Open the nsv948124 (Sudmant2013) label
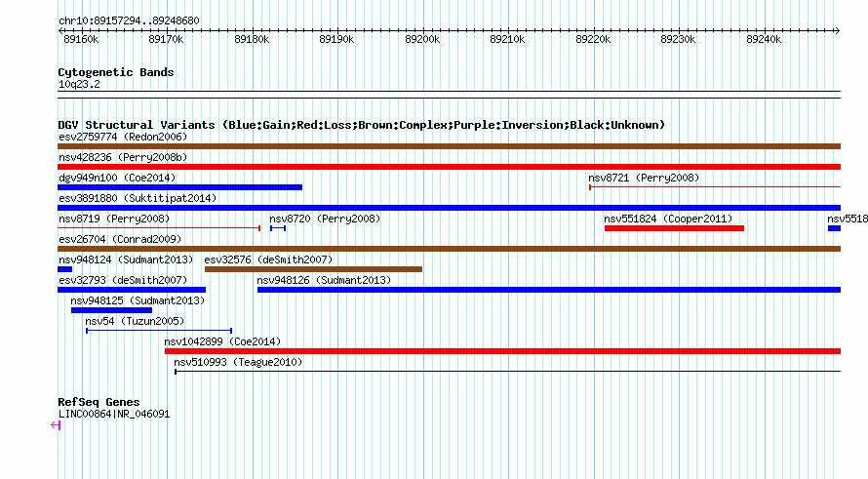Viewport: 868px width, 479px height. [x=126, y=259]
